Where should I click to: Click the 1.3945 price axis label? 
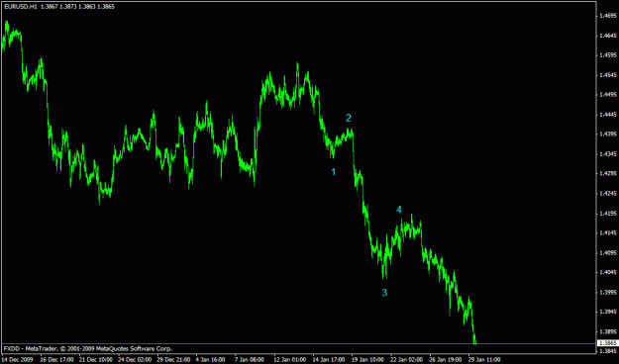pos(608,313)
